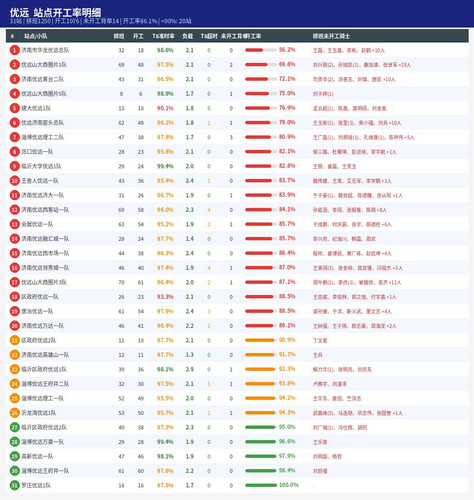Click station name 高新优远一队

(37, 456)
